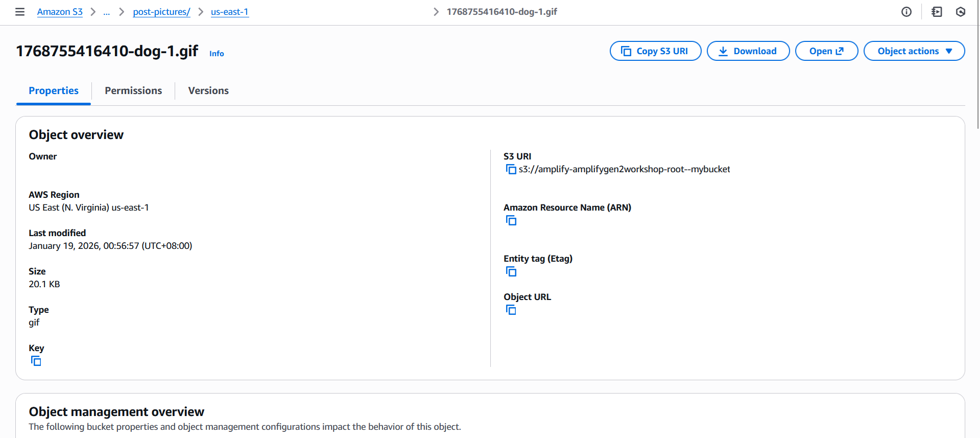
Task: Select the S3 URI text s3://amplify-amplifygen2workshop-root--mybucket
Action: tap(624, 169)
